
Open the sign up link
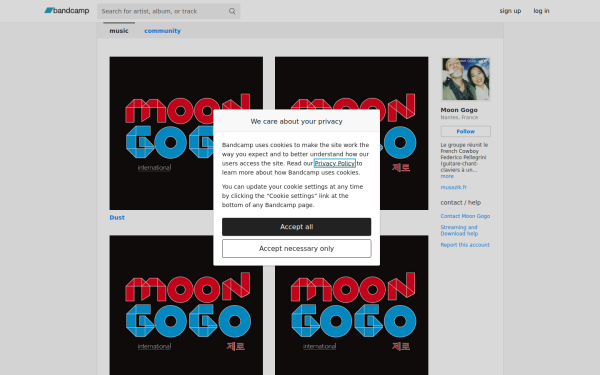click(x=510, y=11)
